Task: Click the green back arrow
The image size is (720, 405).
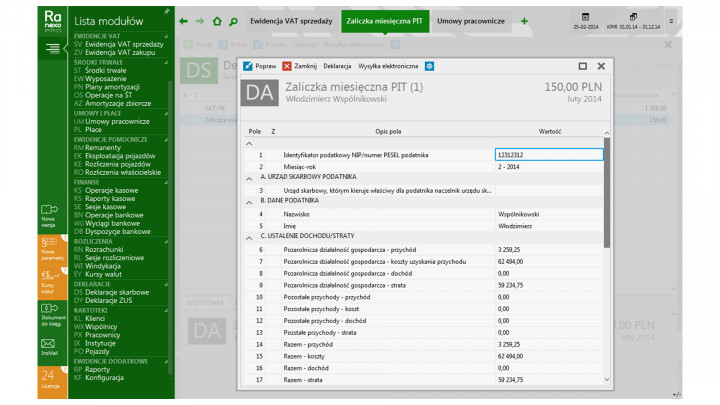Action: pos(183,20)
